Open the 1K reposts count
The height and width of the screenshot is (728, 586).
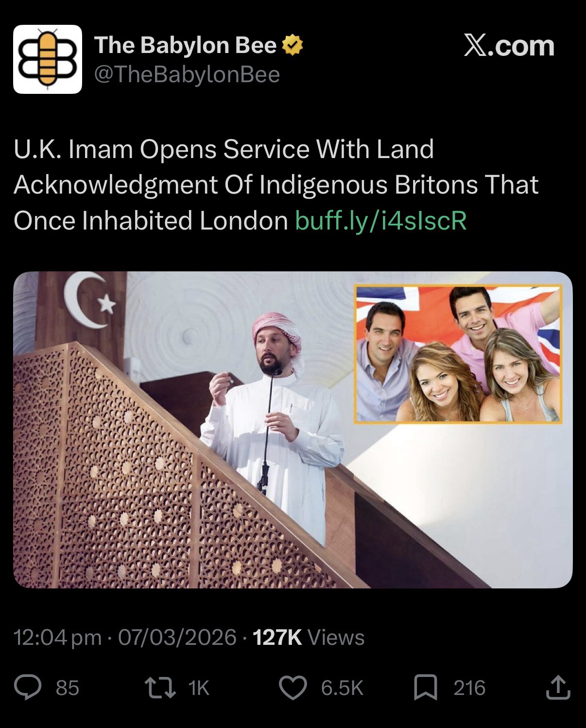pos(199,688)
